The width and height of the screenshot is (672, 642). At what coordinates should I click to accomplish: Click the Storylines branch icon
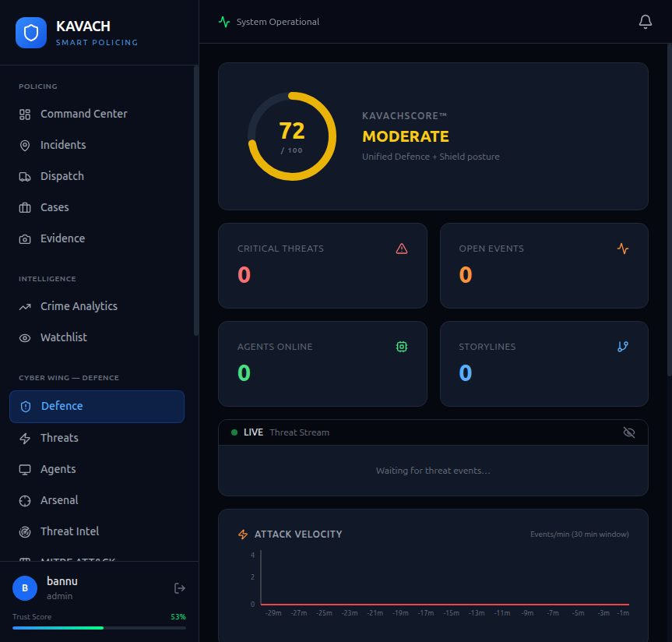click(623, 347)
